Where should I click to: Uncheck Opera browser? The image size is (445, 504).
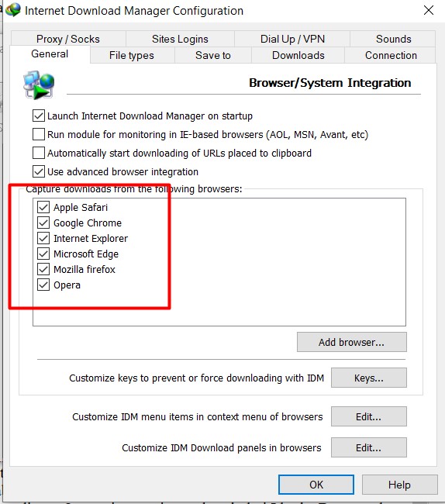(x=43, y=285)
